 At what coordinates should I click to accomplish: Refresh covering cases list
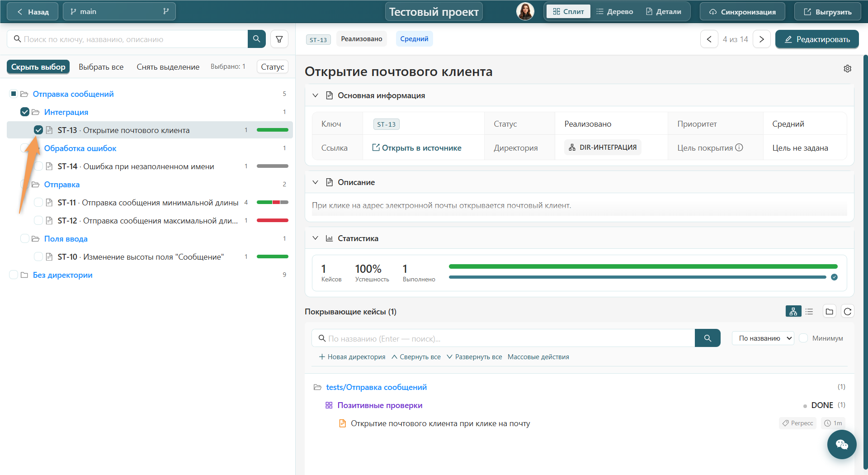(x=848, y=311)
